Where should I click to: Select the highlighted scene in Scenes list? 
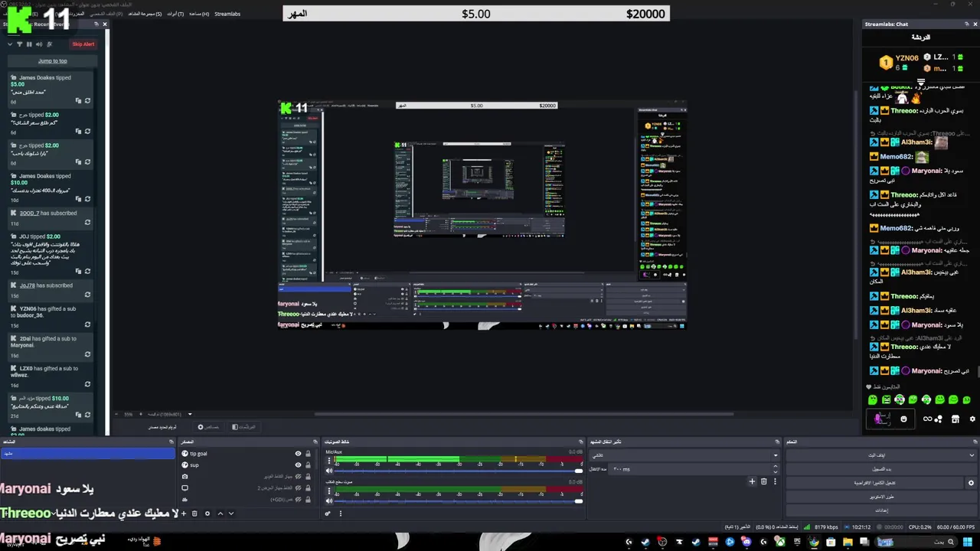88,453
